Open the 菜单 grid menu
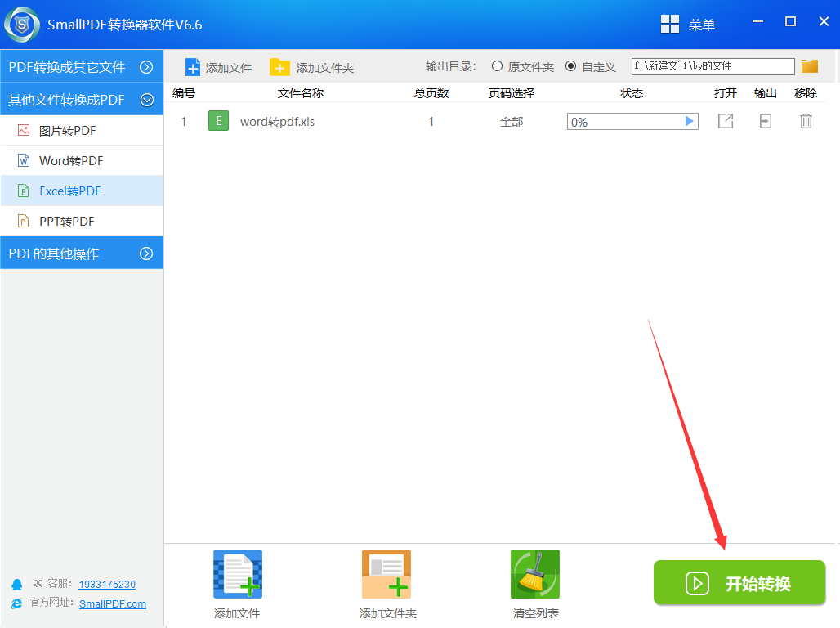This screenshot has width=840, height=628. pyautogui.click(x=687, y=25)
